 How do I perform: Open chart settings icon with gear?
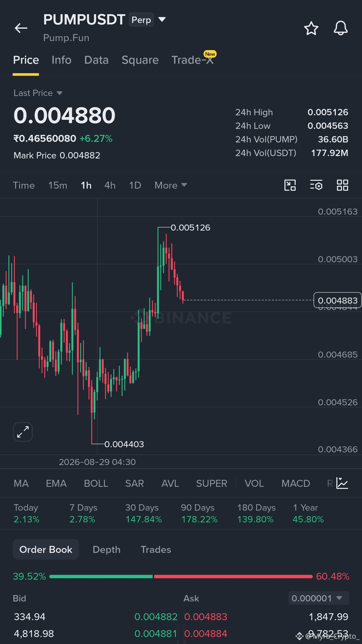pyautogui.click(x=316, y=185)
